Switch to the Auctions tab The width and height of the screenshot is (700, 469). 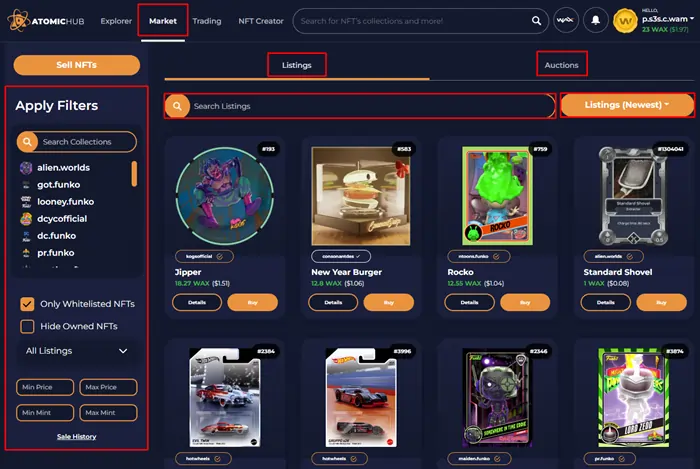562,65
